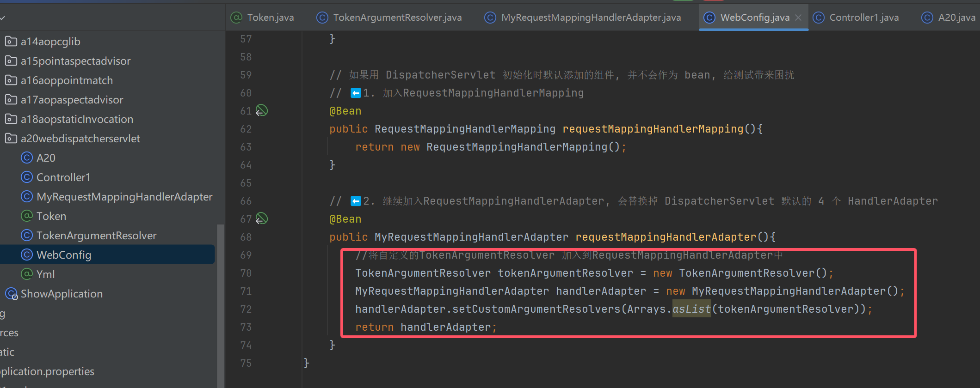This screenshot has width=980, height=388.
Task: Switch to TokenArgumentResolver.java tab
Action: (x=389, y=18)
